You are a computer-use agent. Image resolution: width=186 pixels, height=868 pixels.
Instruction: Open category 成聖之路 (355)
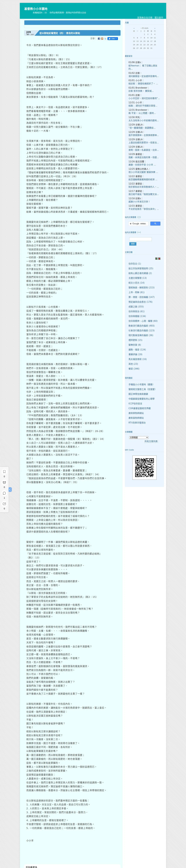click(136, 307)
